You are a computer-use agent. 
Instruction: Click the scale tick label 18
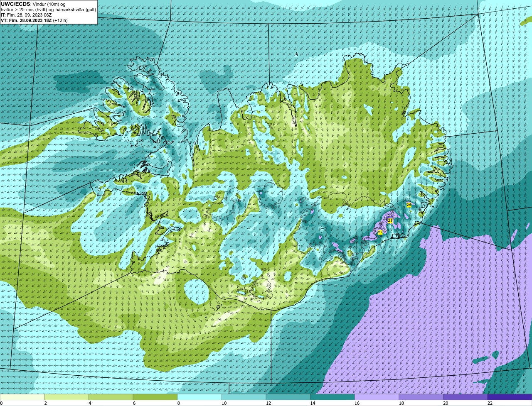401,403
